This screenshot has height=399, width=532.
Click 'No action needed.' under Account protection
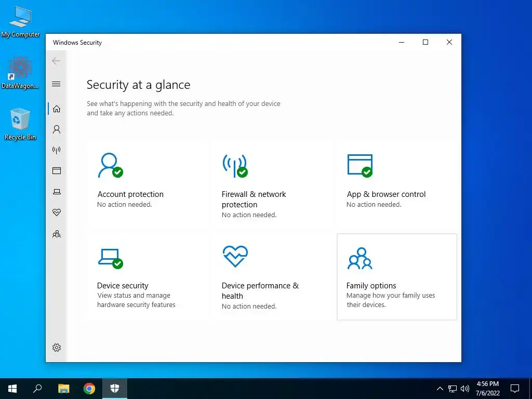pos(125,205)
